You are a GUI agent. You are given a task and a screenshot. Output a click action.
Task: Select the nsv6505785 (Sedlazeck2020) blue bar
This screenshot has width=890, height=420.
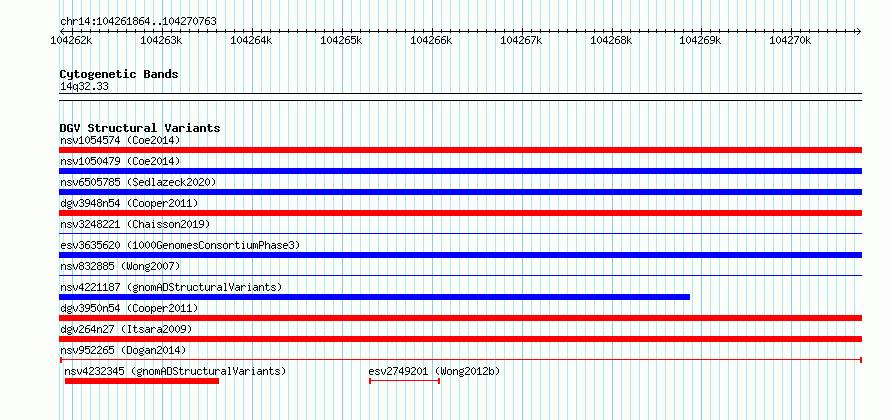[x=460, y=192]
